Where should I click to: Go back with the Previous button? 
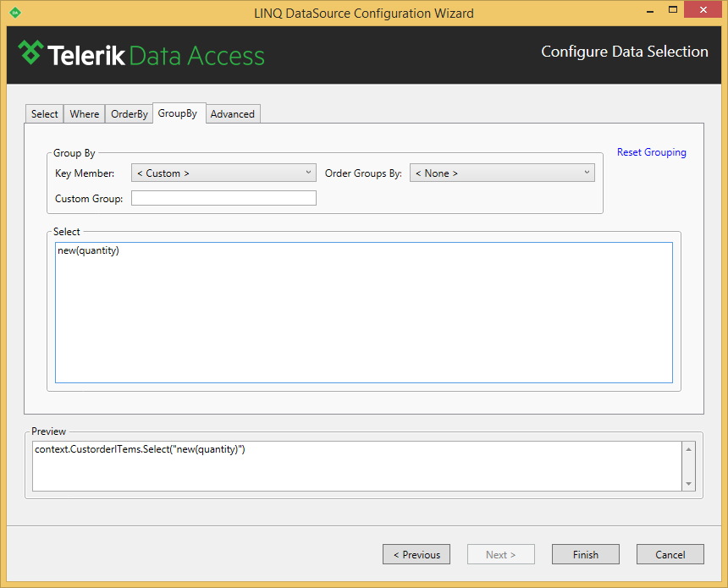[x=416, y=555]
